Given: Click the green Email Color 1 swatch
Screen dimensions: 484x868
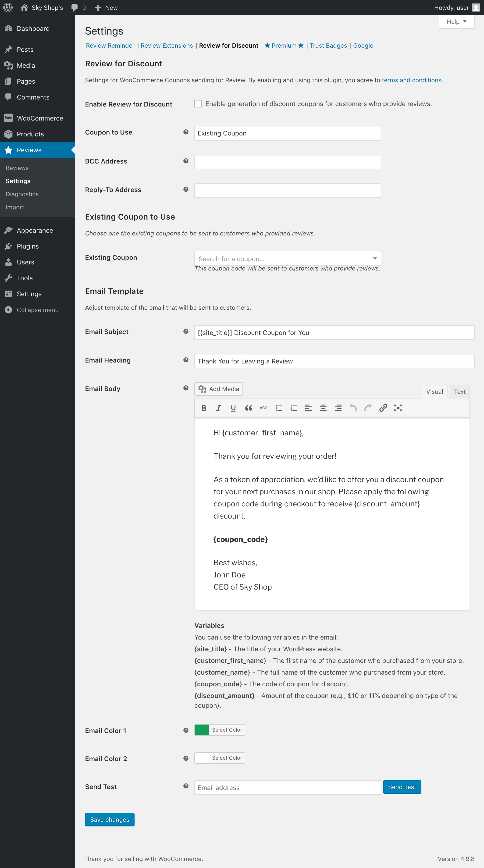Looking at the screenshot, I should (202, 729).
